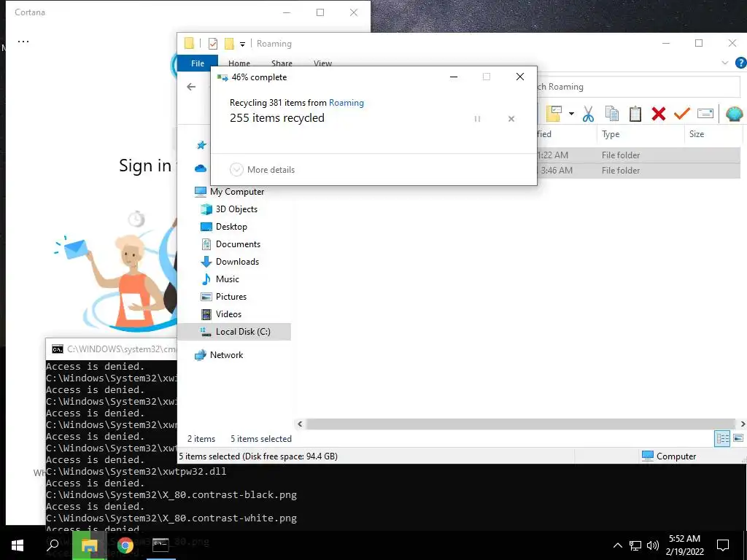The width and height of the screenshot is (747, 560).
Task: Switch to Large icons view in status bar
Action: [x=738, y=438]
